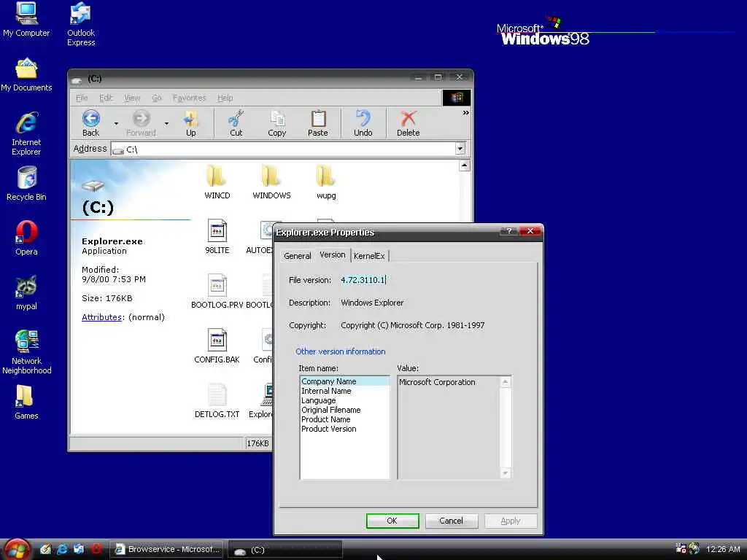Image resolution: width=747 pixels, height=560 pixels.
Task: Click Internet Explorer quick launch icon
Action: point(62,548)
